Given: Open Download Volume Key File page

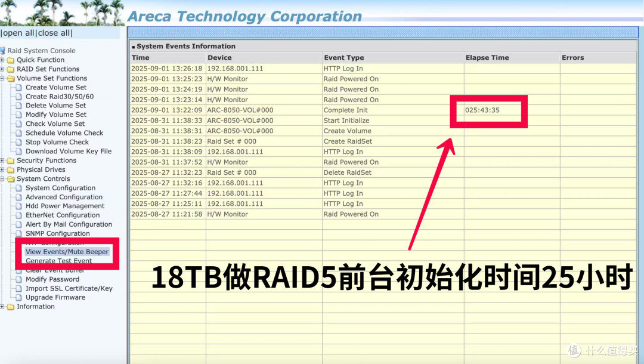Looking at the screenshot, I should (x=69, y=151).
